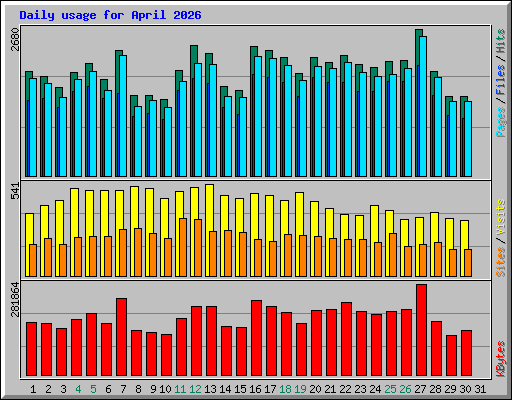Screen dimensions: 512x400
Task: Click day label 27 on the axis
Action: pyautogui.click(x=420, y=389)
